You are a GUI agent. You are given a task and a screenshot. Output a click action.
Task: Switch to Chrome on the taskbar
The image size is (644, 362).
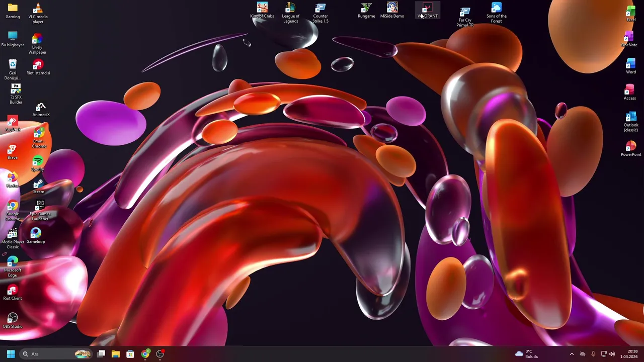145,354
